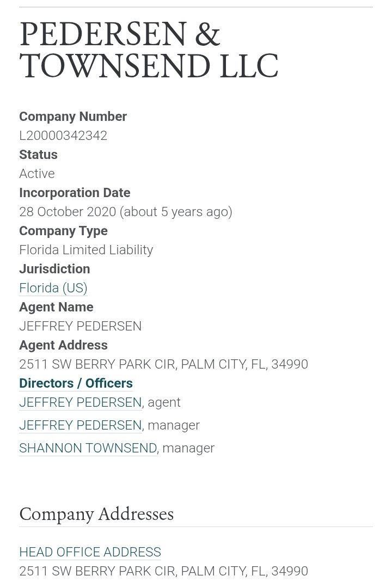
Task: Open the Shannon Townsend manager link
Action: [x=88, y=448]
